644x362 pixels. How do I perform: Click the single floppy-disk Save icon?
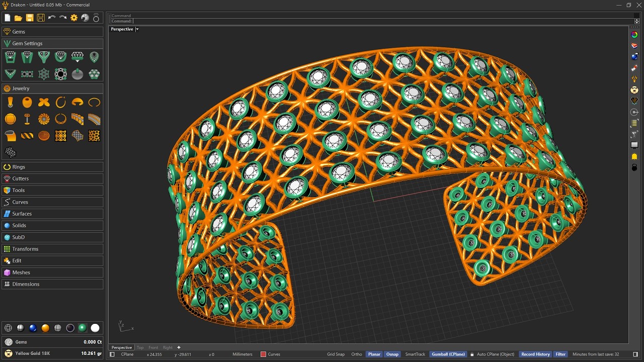click(x=30, y=18)
